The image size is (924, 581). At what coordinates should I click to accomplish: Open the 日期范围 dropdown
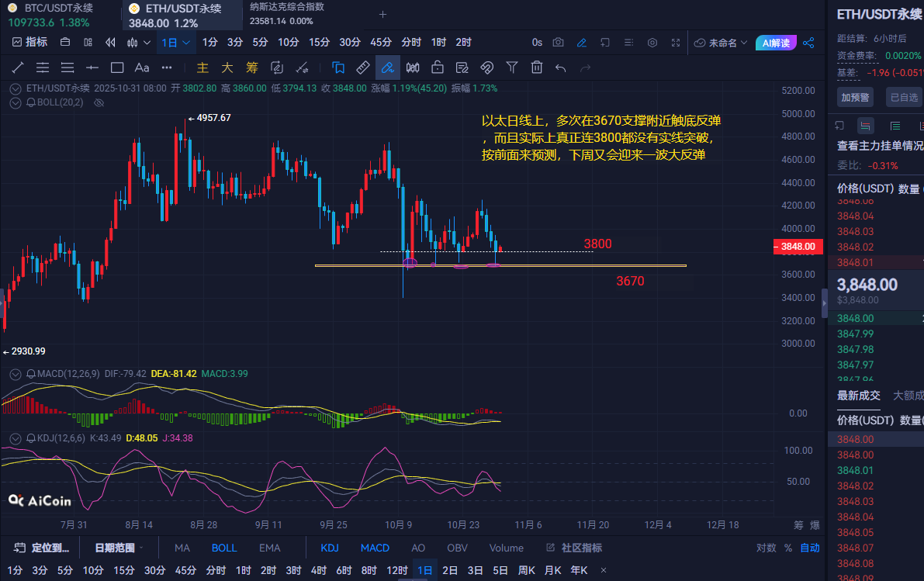119,548
